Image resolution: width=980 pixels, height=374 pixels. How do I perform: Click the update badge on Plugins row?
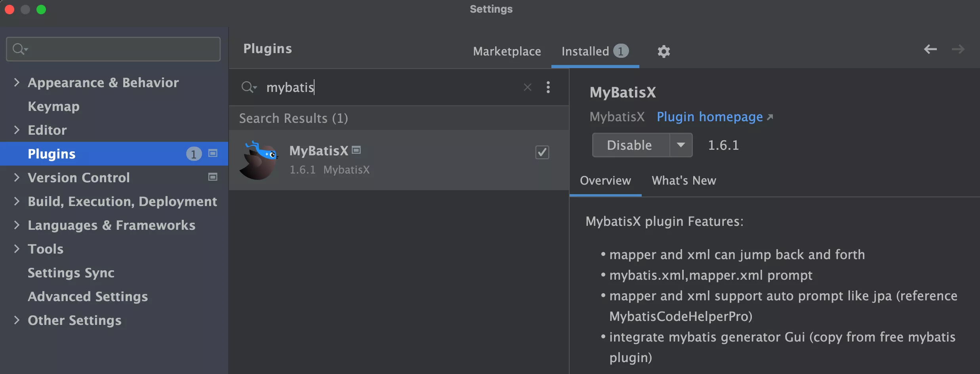(194, 154)
